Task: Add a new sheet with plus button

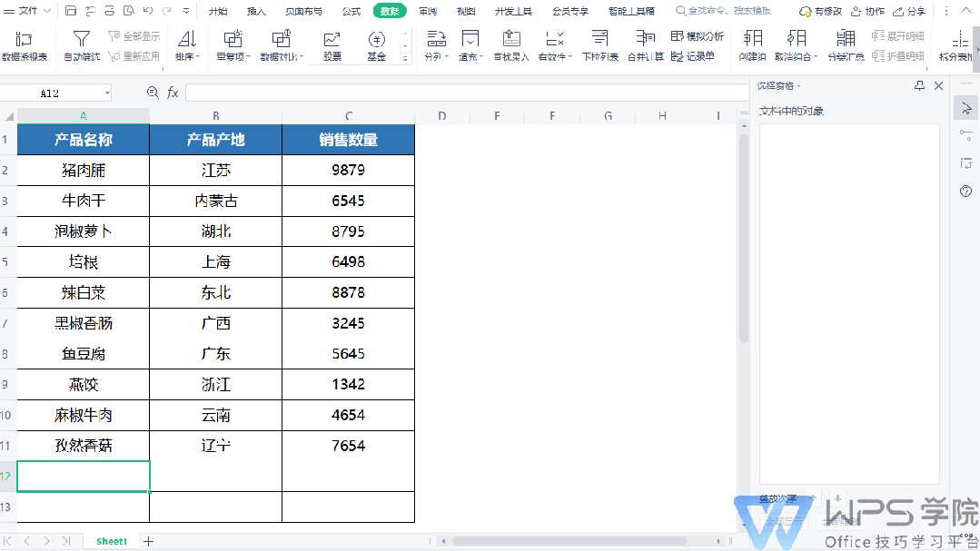Action: (148, 541)
